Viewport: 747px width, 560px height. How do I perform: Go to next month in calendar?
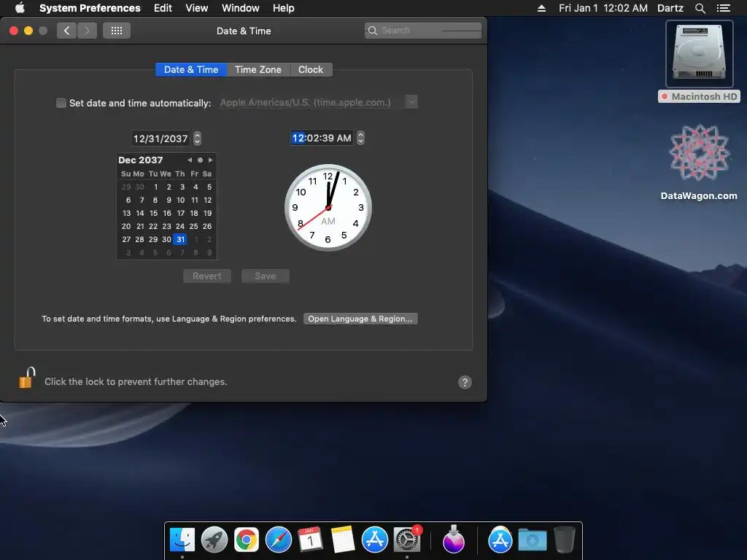tap(210, 160)
